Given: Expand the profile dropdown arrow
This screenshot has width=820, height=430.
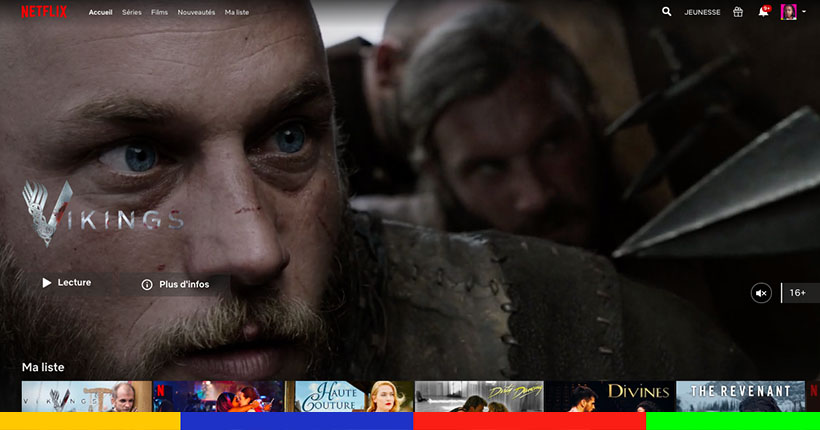Looking at the screenshot, I should click(x=804, y=12).
